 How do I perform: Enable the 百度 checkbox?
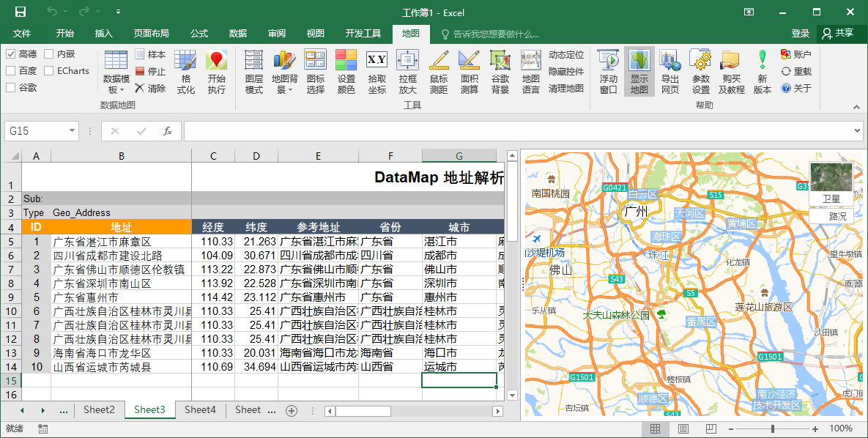(10, 70)
